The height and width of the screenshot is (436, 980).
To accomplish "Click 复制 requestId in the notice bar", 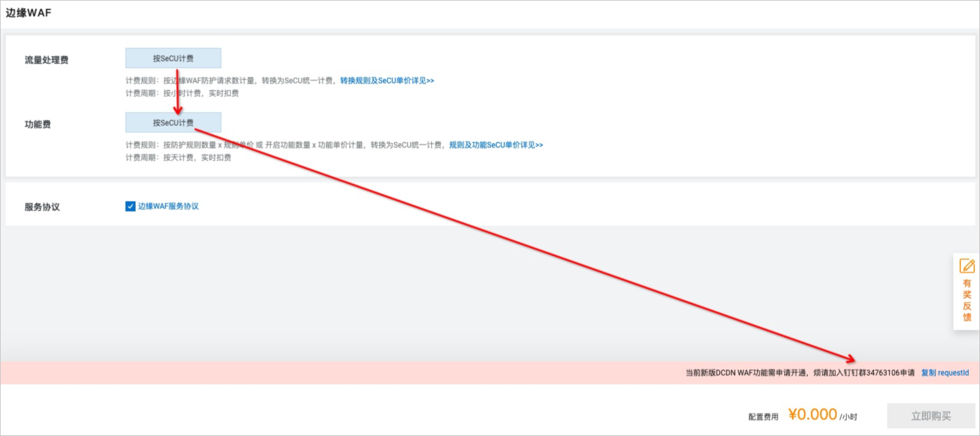I will click(945, 372).
